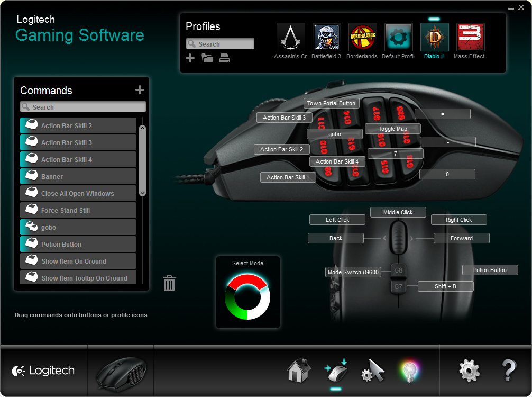
Task: Click the trash can delete icon
Action: (169, 283)
